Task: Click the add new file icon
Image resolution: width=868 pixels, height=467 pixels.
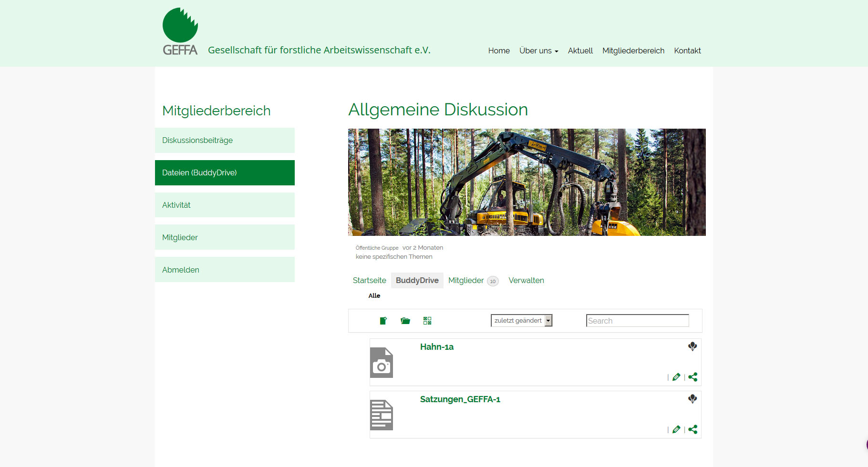Action: pos(383,321)
